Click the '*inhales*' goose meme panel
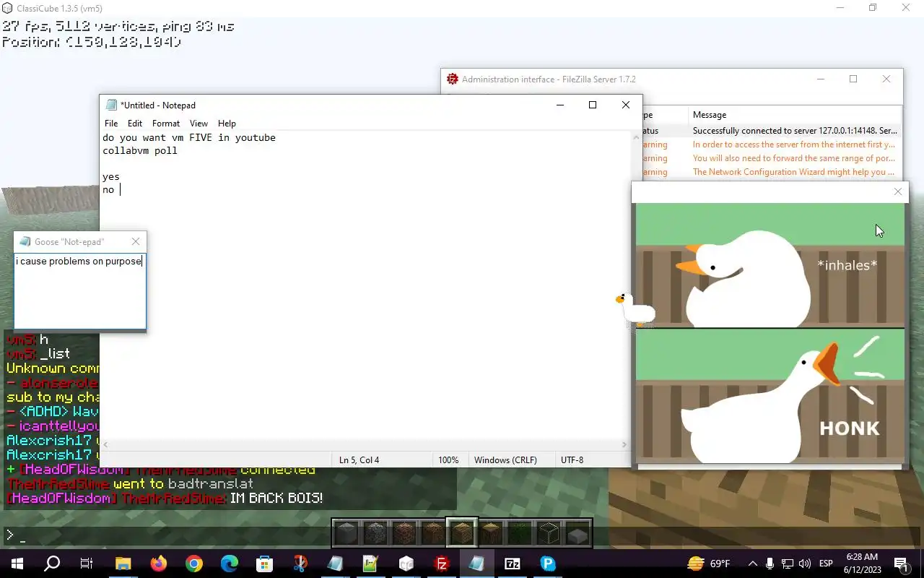This screenshot has width=924, height=578. tap(770, 265)
